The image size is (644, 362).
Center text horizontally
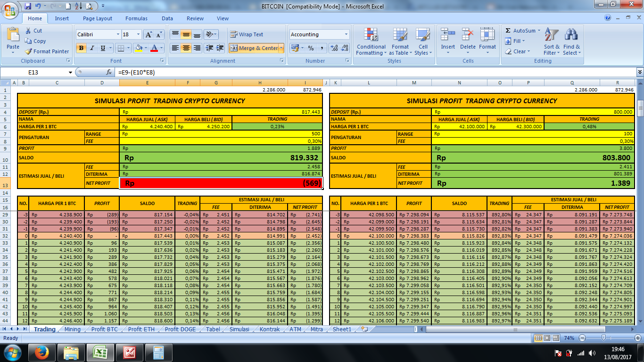(x=186, y=48)
